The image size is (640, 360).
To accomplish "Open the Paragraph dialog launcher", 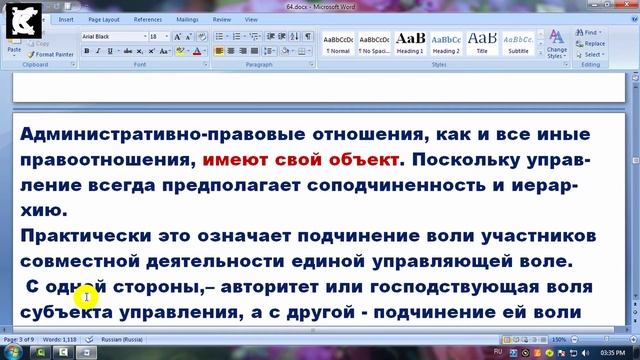I will (311, 64).
